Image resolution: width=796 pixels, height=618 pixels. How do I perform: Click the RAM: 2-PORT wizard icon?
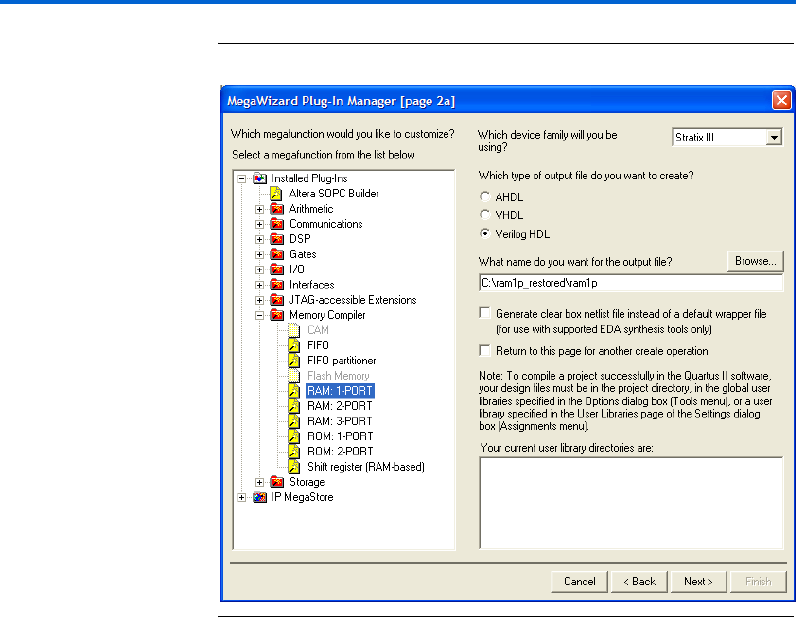coord(294,406)
